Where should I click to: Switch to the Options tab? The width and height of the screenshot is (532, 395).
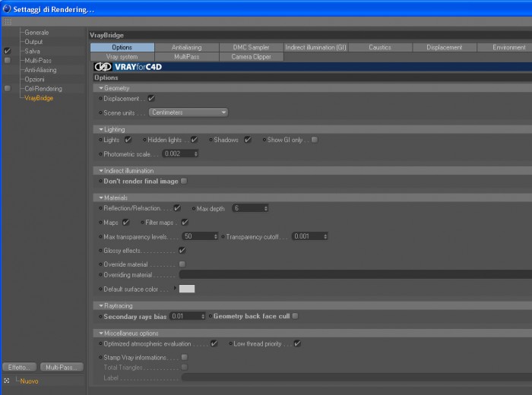(122, 47)
